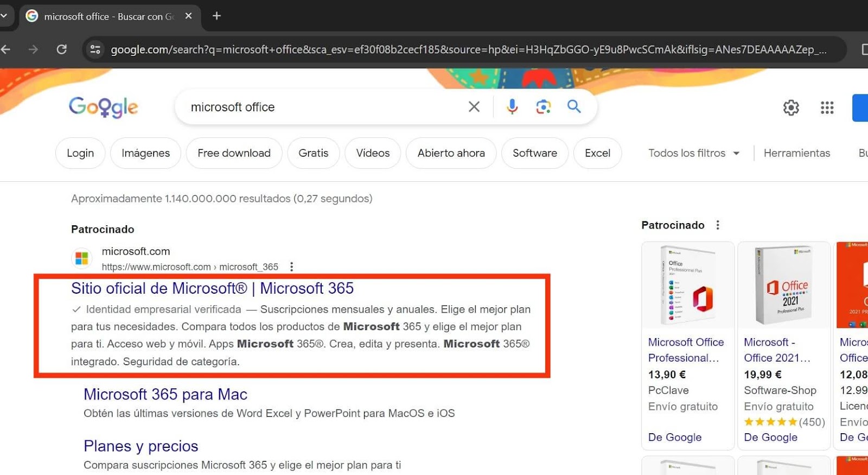The height and width of the screenshot is (475, 868).
Task: Click the 13,90 € price
Action: pos(667,375)
